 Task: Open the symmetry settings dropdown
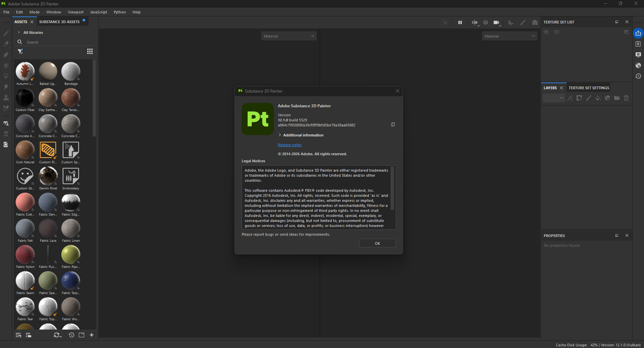point(475,23)
